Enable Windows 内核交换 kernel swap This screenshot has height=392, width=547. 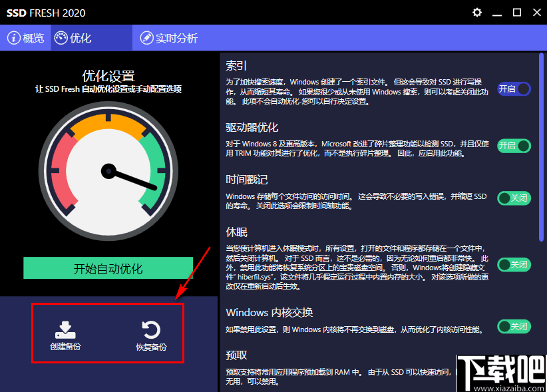(514, 326)
